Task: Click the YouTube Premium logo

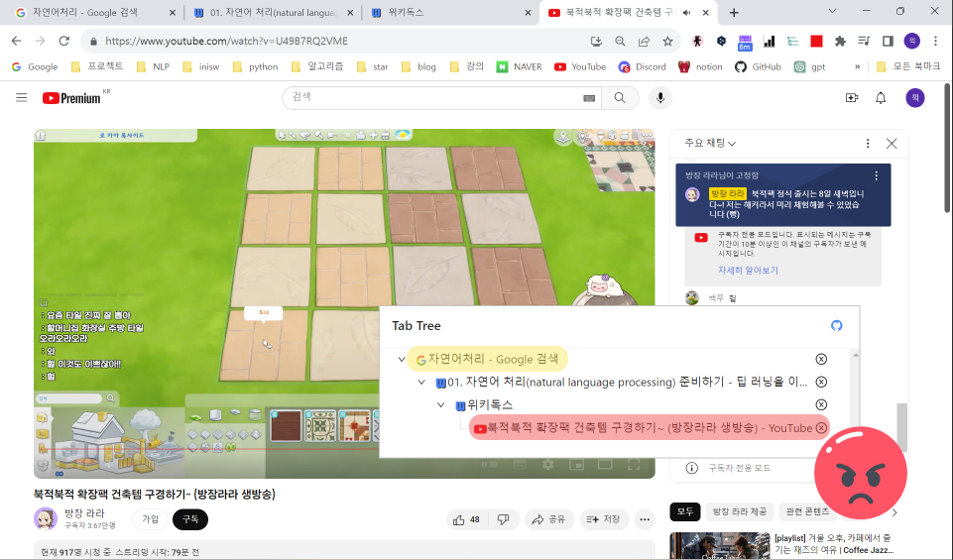Action: pyautogui.click(x=71, y=98)
